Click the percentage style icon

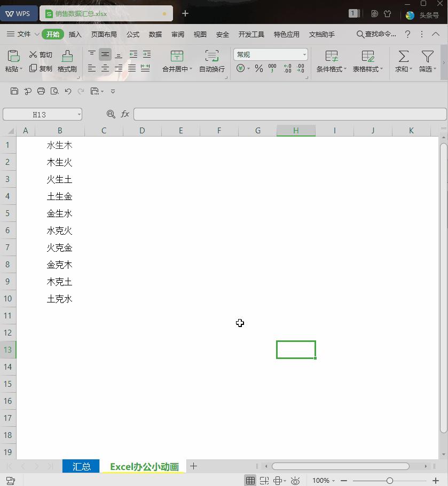[258, 68]
